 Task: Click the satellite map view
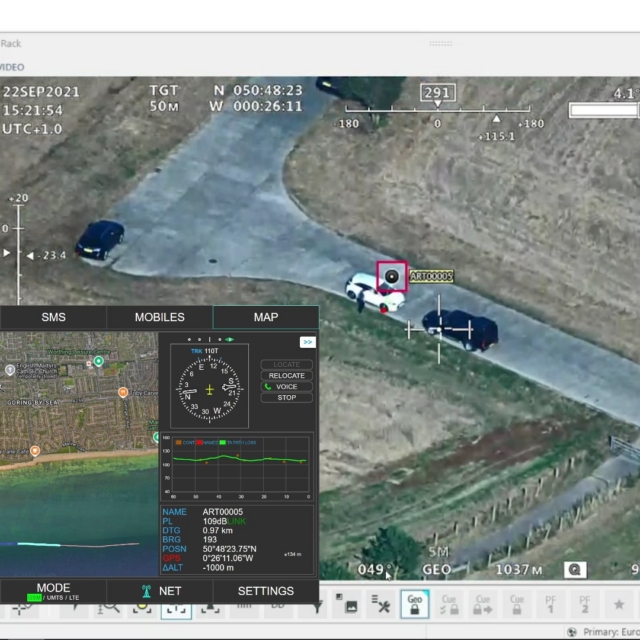[79, 454]
